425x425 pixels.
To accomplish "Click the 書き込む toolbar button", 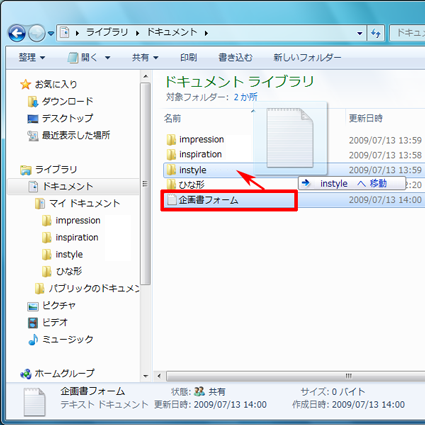I will pos(235,58).
